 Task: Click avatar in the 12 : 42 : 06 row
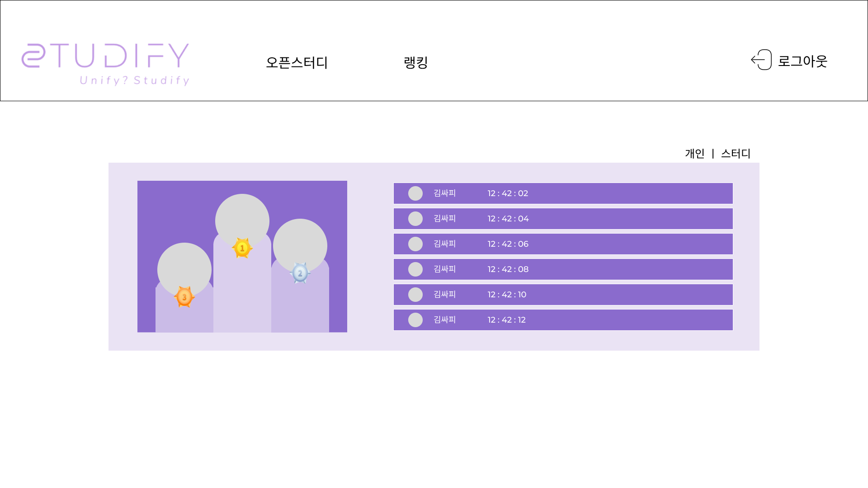pyautogui.click(x=415, y=244)
